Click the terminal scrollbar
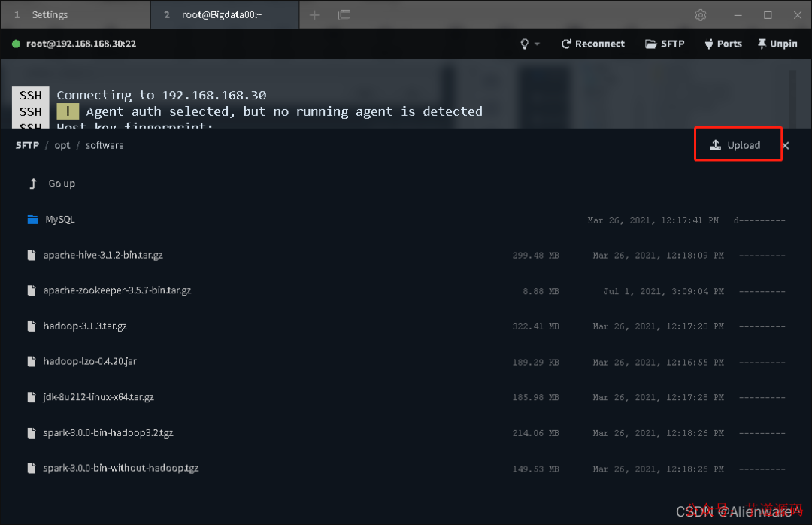 point(792,99)
